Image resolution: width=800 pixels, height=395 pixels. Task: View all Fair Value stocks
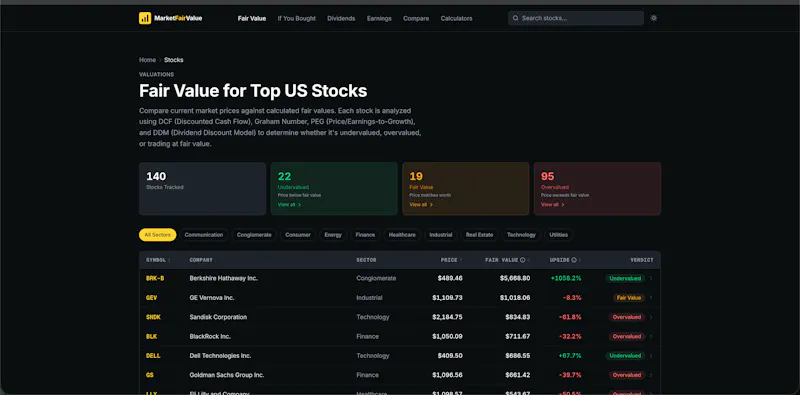pyautogui.click(x=421, y=205)
